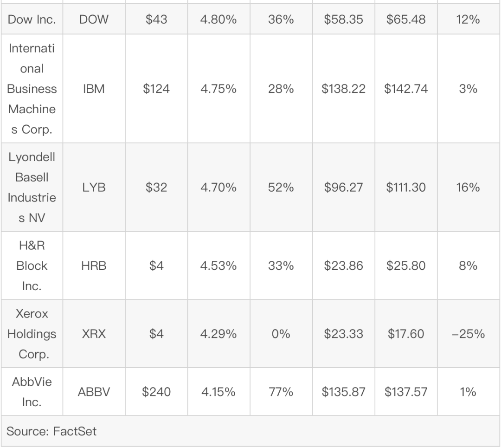Click the $138.22 value in IBM row
This screenshot has width=501, height=448.
(x=344, y=89)
